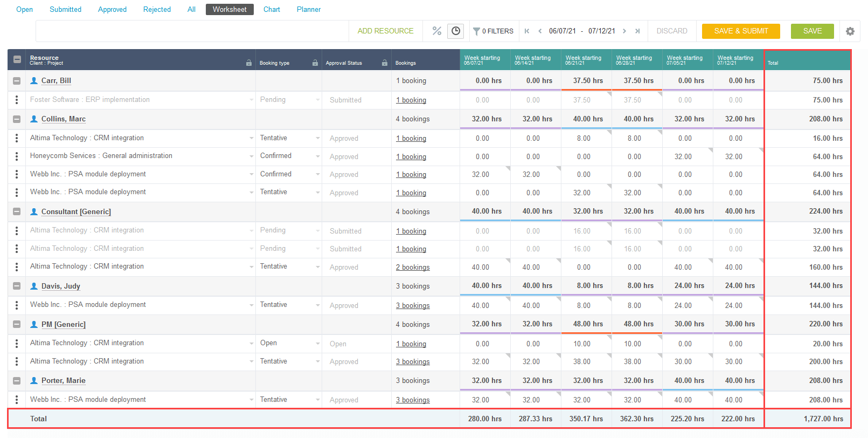Click the green SAVE button
Viewport: 868px width, 438px height.
[x=813, y=31]
